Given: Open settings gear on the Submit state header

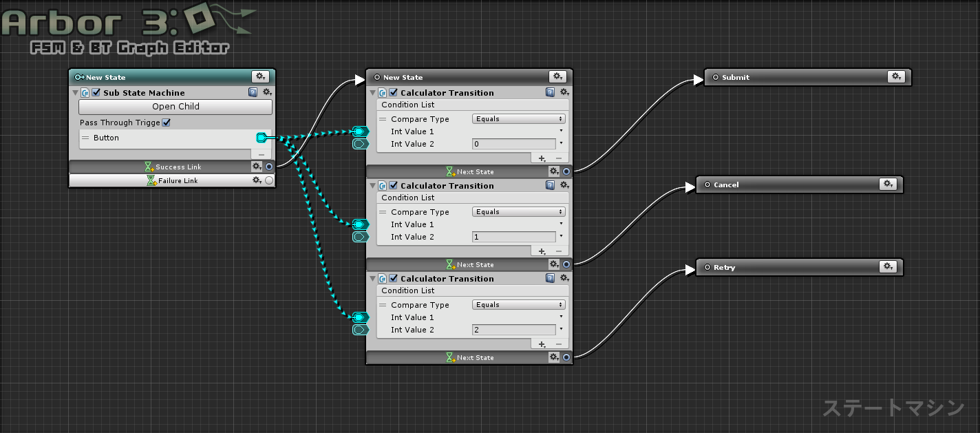Looking at the screenshot, I should click(896, 77).
